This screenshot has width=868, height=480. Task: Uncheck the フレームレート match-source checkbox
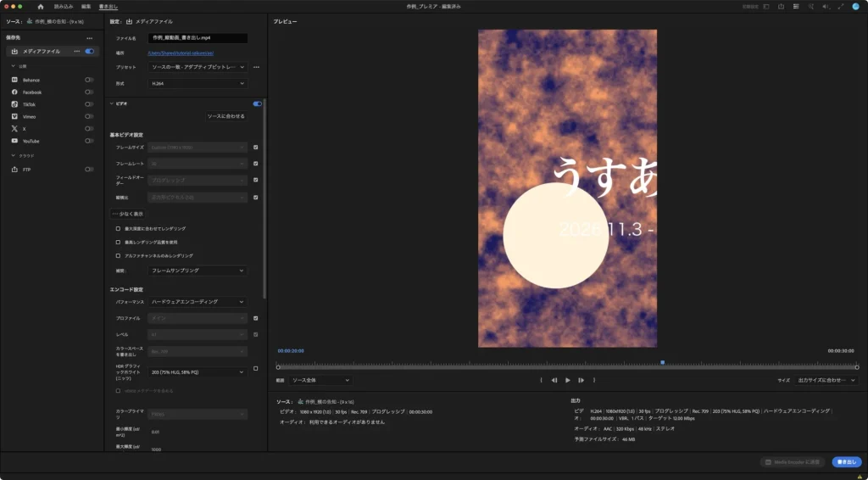pyautogui.click(x=256, y=164)
